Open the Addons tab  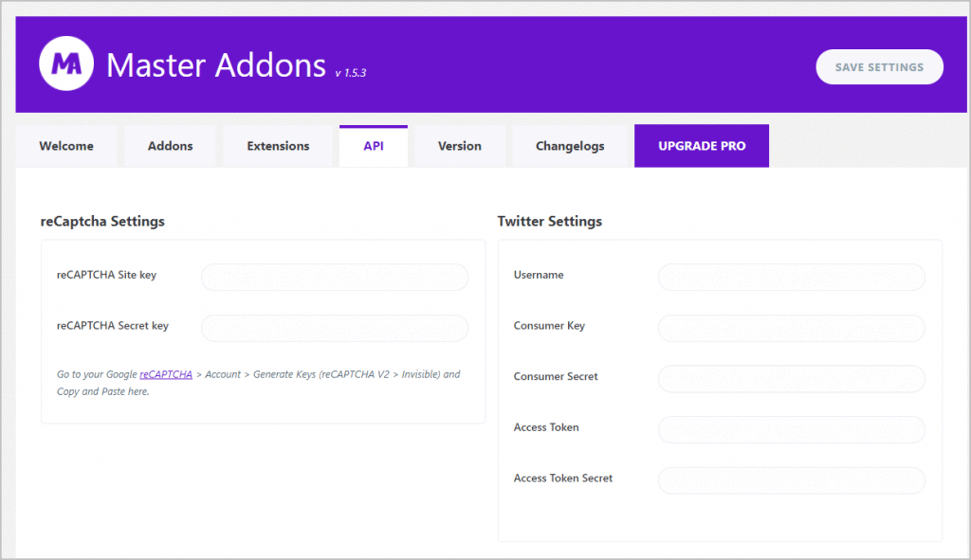click(171, 146)
